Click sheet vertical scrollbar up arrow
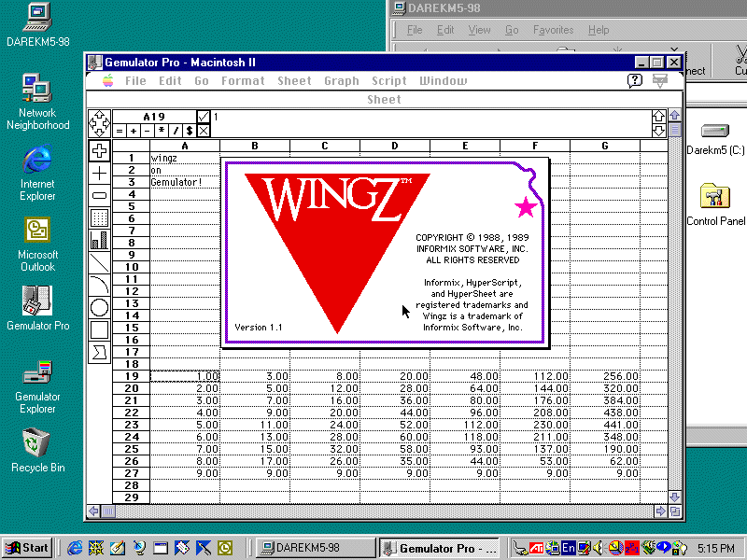 tap(674, 116)
